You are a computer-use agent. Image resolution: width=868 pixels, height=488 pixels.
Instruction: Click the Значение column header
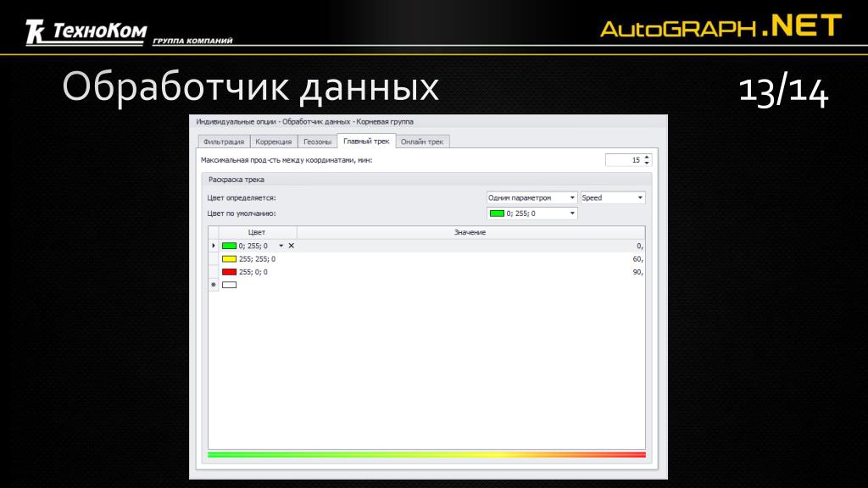[x=470, y=232]
